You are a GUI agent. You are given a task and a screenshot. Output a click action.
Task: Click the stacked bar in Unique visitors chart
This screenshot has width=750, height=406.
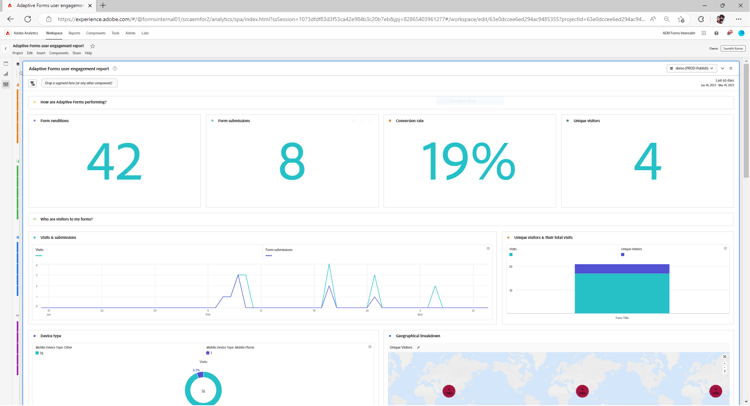622,288
